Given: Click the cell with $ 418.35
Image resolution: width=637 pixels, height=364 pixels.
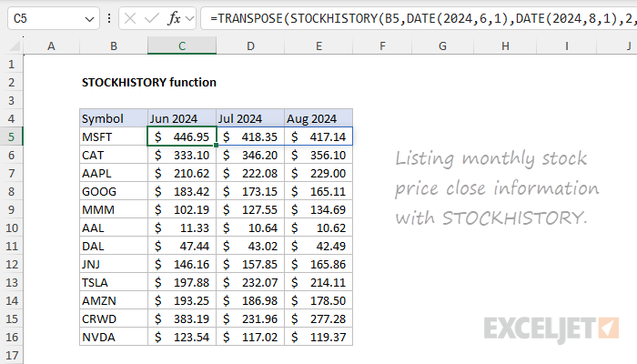Looking at the screenshot, I should coord(250,136).
